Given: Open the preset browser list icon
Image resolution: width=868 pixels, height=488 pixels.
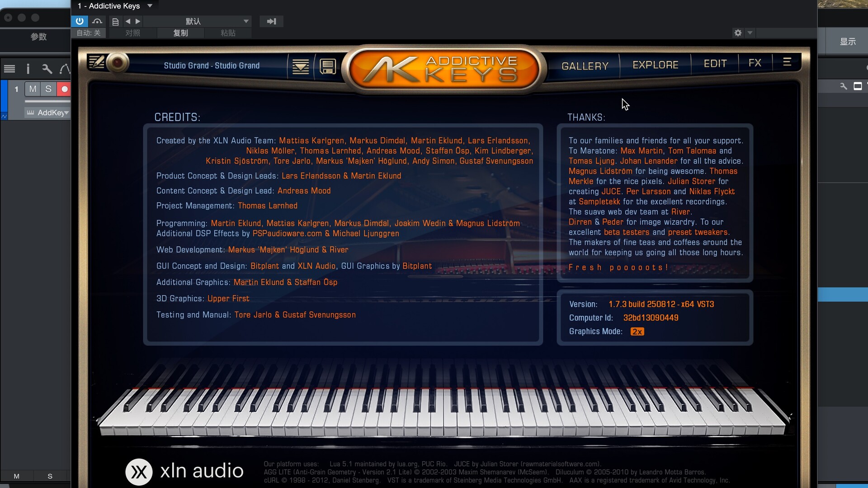Looking at the screenshot, I should [x=301, y=67].
